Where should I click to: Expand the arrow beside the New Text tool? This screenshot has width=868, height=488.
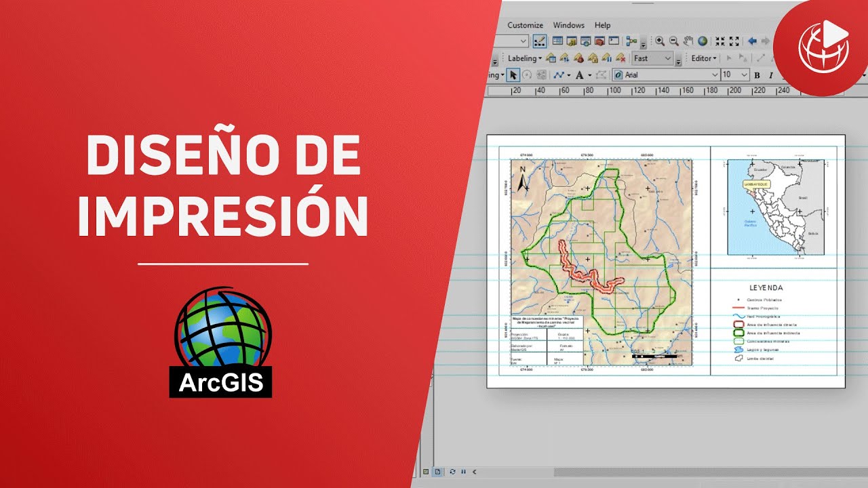(590, 75)
